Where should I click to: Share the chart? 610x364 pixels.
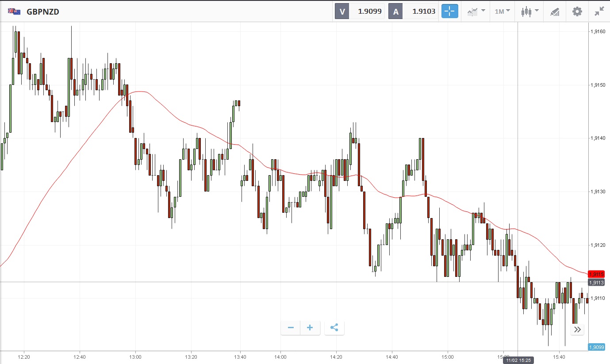(334, 328)
